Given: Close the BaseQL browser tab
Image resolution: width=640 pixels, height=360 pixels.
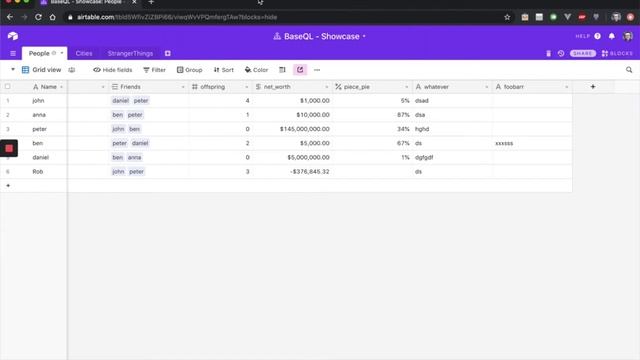Looking at the screenshot, I should 134,2.
